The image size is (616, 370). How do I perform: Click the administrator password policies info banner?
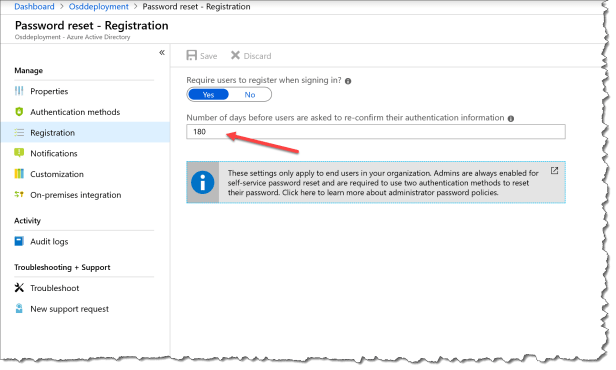pos(376,182)
